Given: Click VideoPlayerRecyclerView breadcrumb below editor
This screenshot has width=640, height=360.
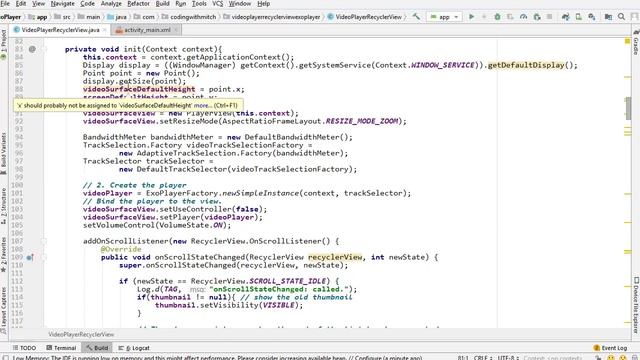Looking at the screenshot, I should pyautogui.click(x=81, y=334).
